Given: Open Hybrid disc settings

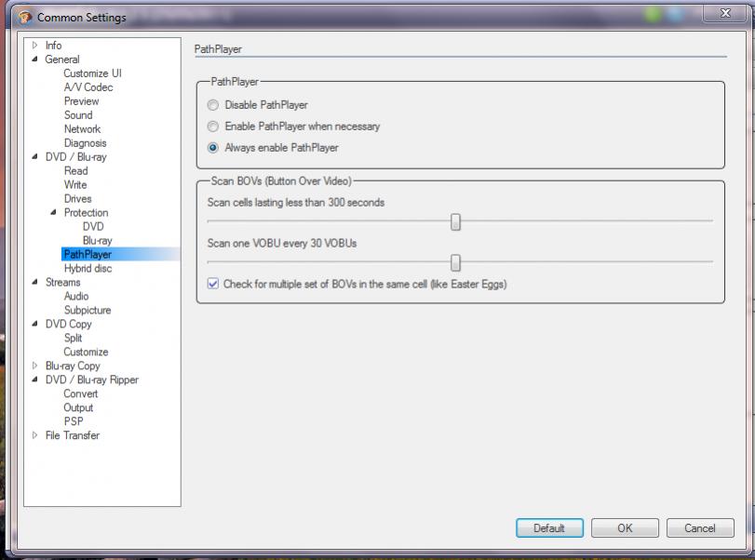Looking at the screenshot, I should tap(88, 269).
